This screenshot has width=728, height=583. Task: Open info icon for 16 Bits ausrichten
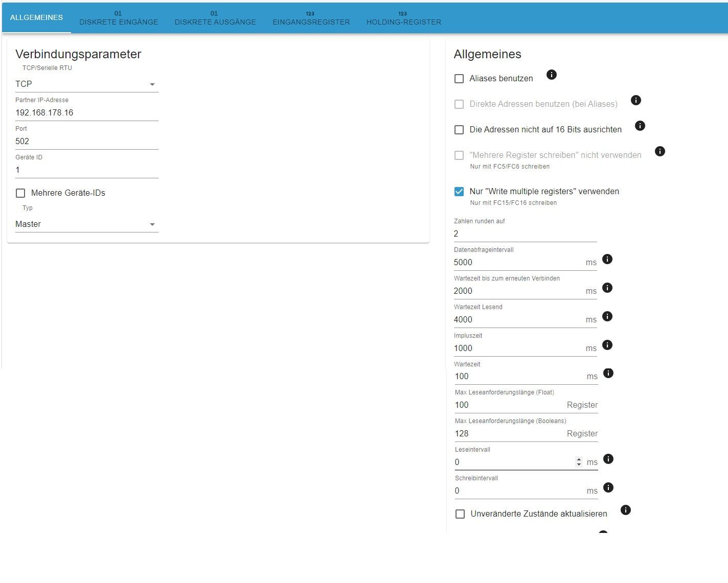640,126
